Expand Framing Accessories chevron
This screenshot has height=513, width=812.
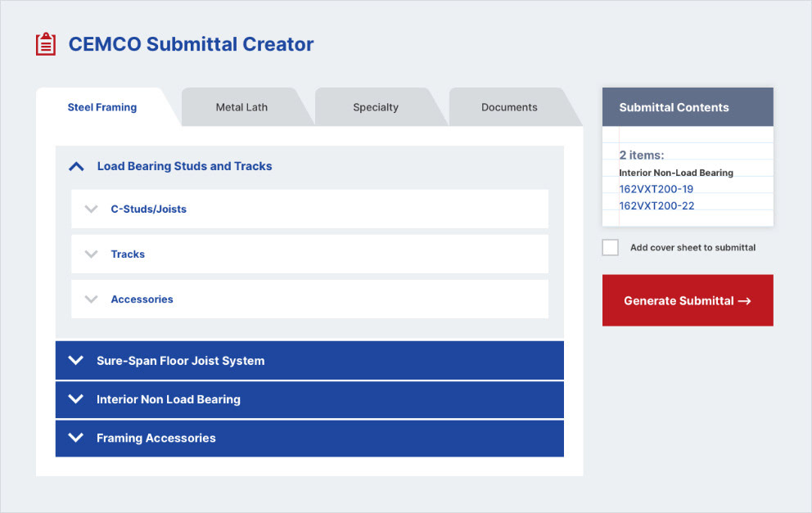point(75,438)
